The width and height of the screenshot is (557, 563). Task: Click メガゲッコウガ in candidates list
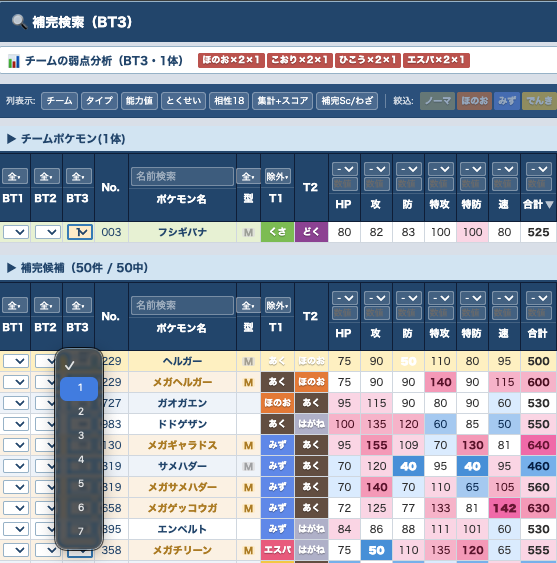[x=182, y=508]
